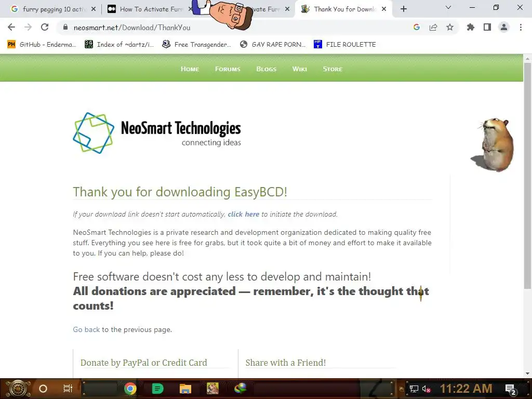Open the network tray icon
Image resolution: width=532 pixels, height=399 pixels.
click(414, 389)
